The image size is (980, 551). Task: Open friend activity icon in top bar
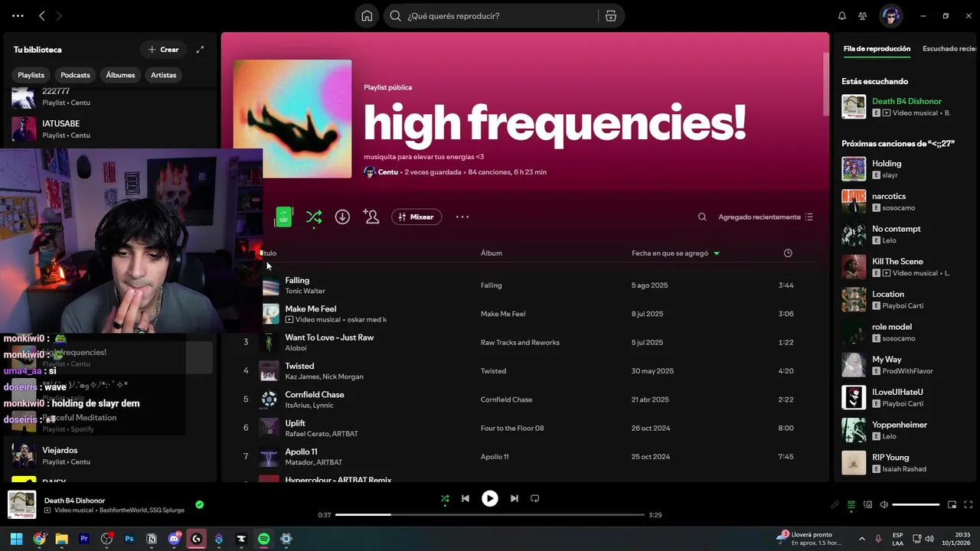[x=863, y=16]
